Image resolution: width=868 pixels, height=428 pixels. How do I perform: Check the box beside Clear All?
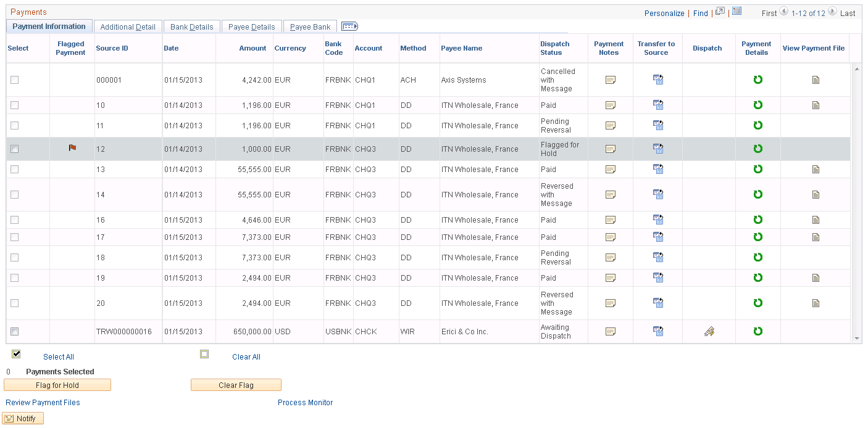(204, 353)
